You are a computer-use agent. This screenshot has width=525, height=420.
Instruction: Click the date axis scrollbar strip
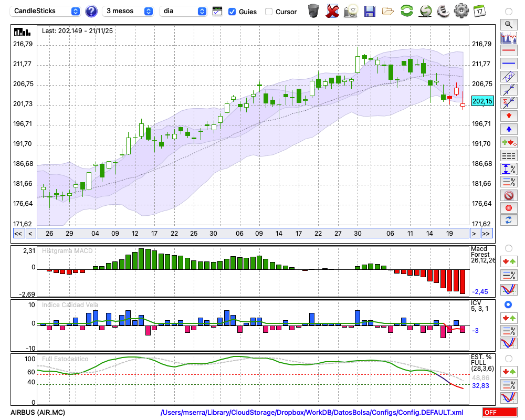(253, 234)
